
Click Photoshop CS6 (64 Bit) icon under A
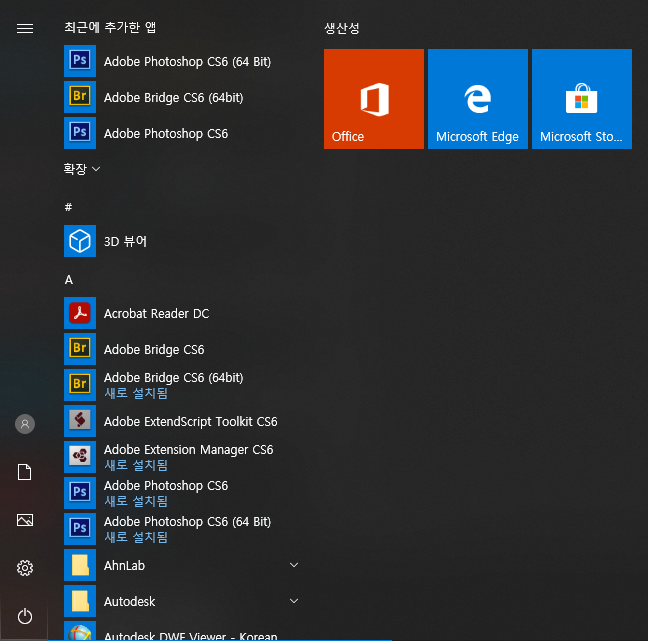tap(80, 529)
